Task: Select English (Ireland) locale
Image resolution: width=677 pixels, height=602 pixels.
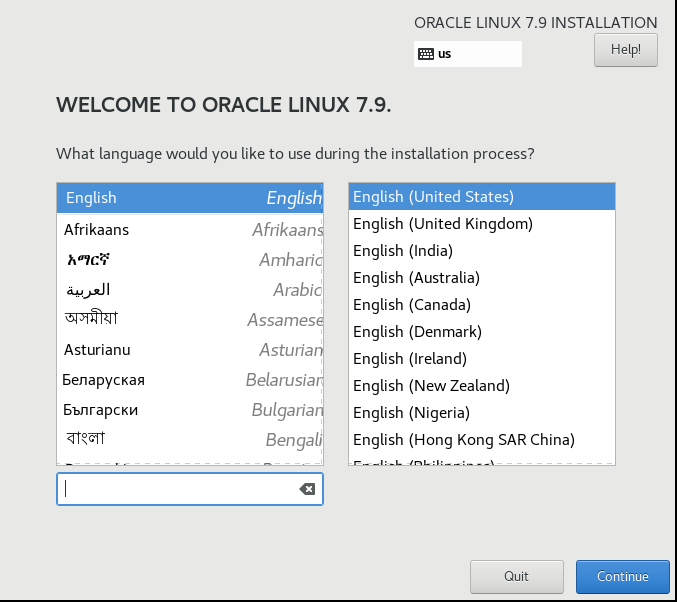Action: (x=482, y=358)
